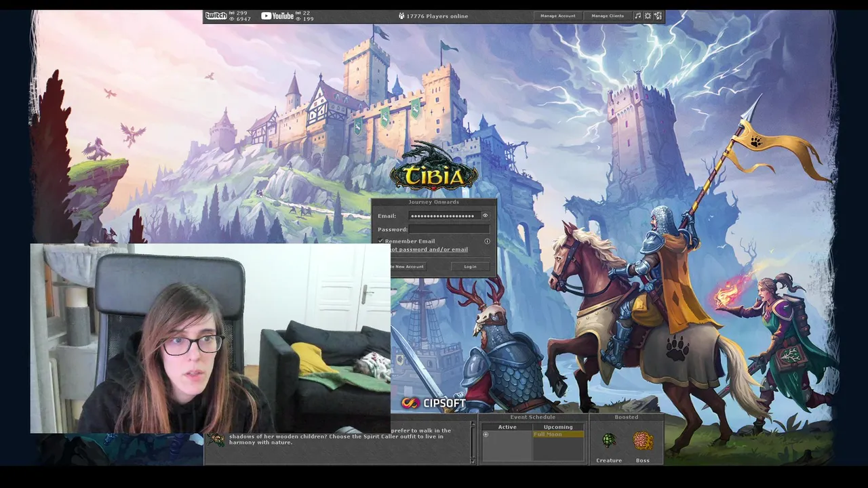This screenshot has height=488, width=868.
Task: Click the Active column header
Action: (507, 427)
